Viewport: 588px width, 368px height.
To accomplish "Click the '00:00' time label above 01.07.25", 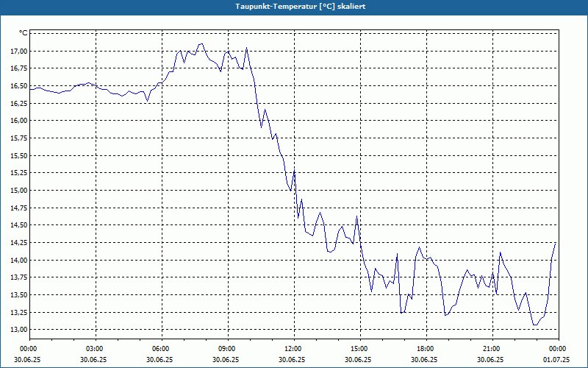I will click(x=558, y=349).
